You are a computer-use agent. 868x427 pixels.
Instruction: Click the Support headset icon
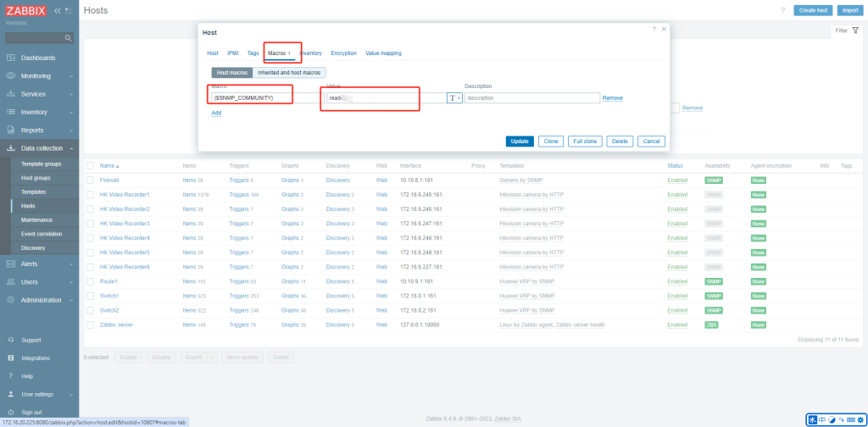(x=10, y=340)
